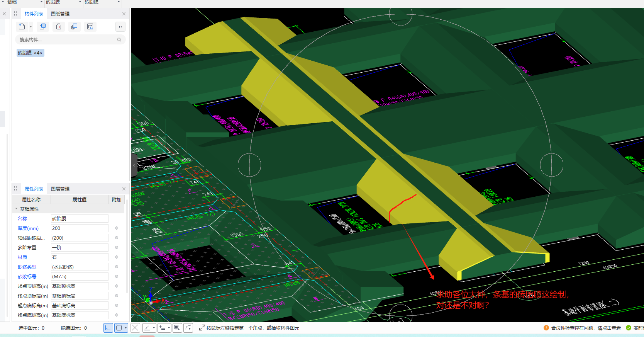Click the 起点顶标高(m) value 基础顶标高

tap(80, 286)
